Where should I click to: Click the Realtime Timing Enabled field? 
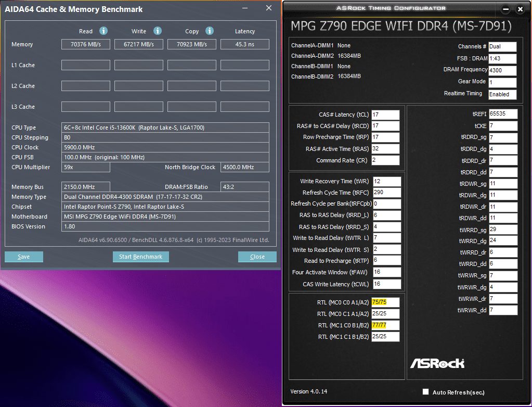(x=502, y=94)
